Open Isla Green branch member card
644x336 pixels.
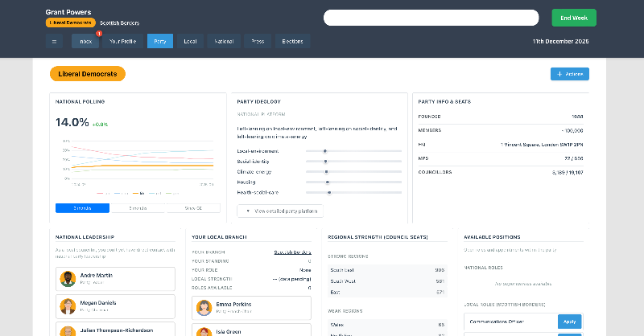[251, 330]
